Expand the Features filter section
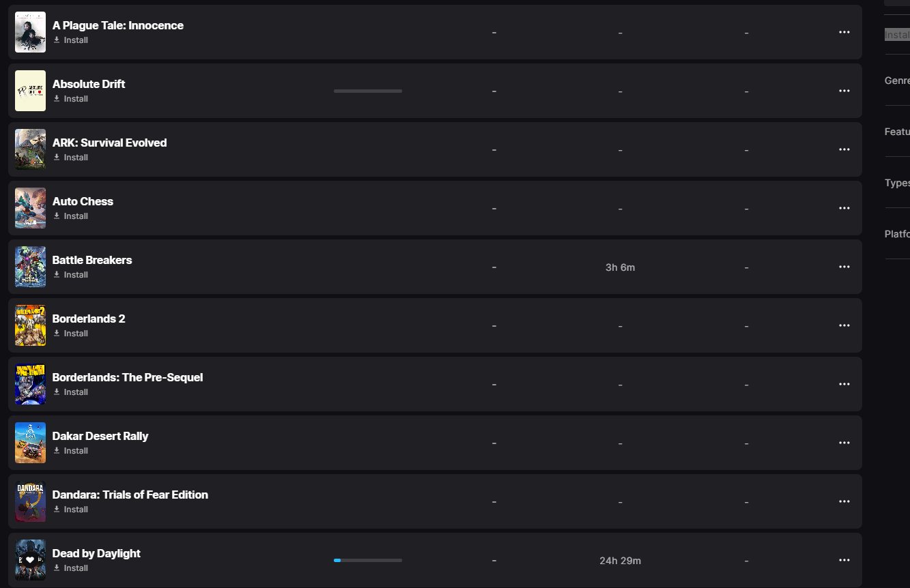Viewport: 910px width, 588px height. pos(897,132)
